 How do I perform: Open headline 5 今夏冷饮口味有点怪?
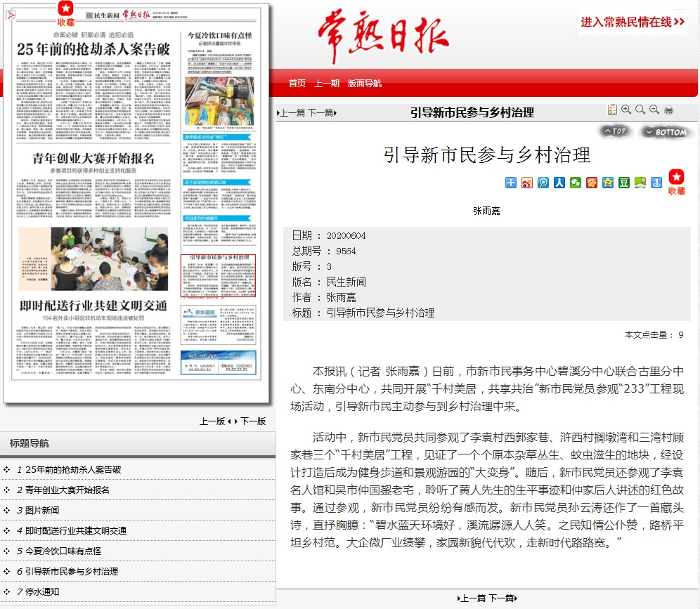63,551
